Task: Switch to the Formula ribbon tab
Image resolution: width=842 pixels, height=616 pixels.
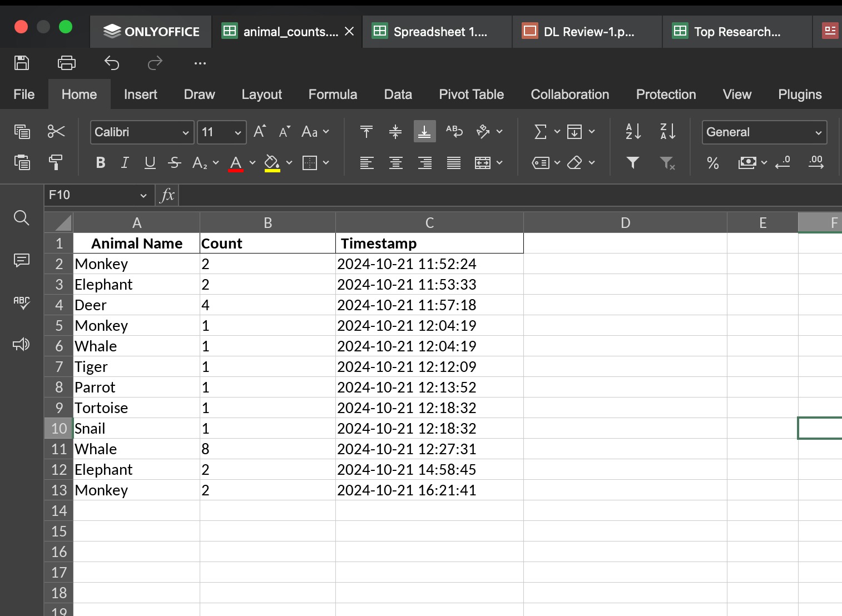Action: click(333, 95)
